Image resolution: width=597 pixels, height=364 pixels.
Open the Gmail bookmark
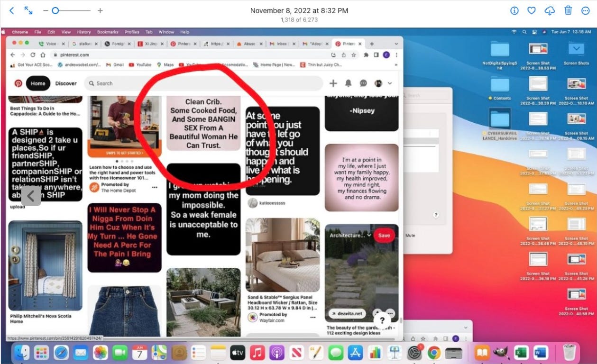[x=114, y=65]
